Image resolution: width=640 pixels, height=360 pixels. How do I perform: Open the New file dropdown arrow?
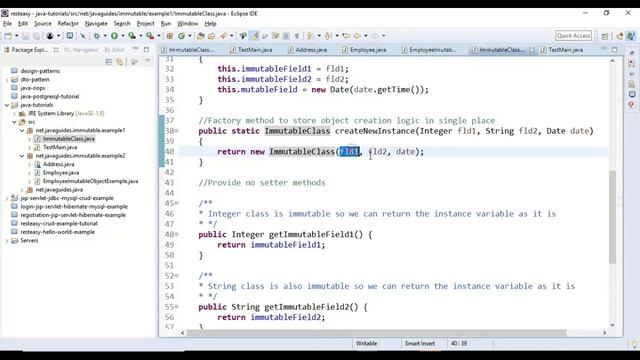click(16, 36)
